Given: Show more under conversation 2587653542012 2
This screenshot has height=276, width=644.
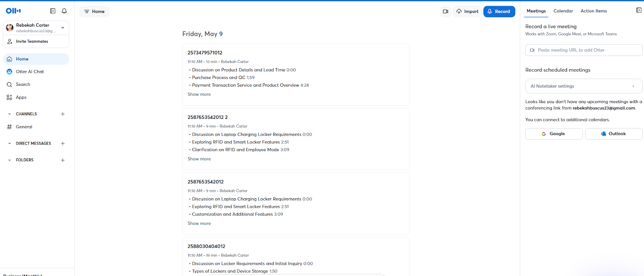Looking at the screenshot, I should point(199,159).
